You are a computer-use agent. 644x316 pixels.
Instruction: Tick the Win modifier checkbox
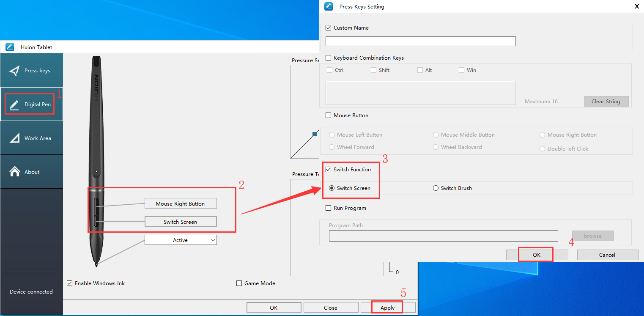[461, 70]
